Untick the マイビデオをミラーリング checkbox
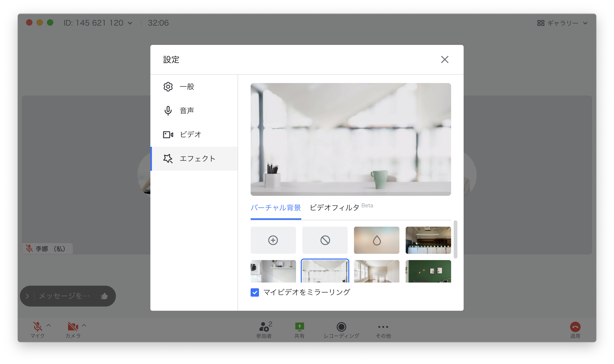This screenshot has width=614, height=364. (x=255, y=292)
